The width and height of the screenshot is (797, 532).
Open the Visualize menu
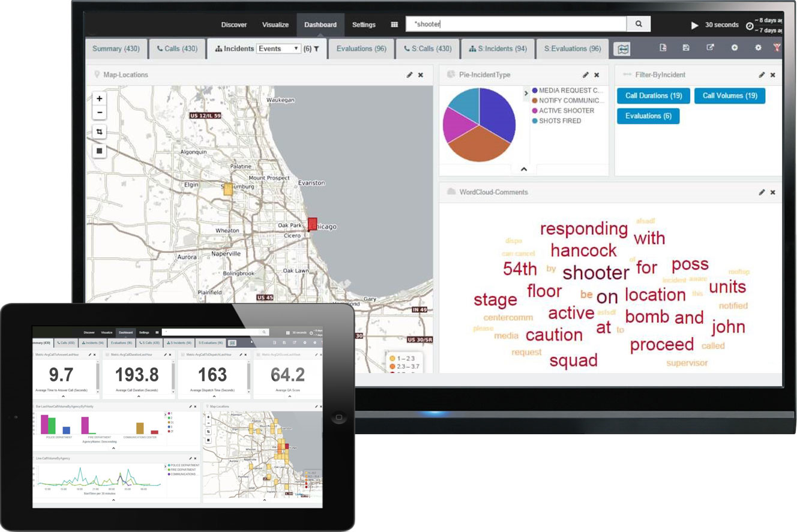pos(275,25)
